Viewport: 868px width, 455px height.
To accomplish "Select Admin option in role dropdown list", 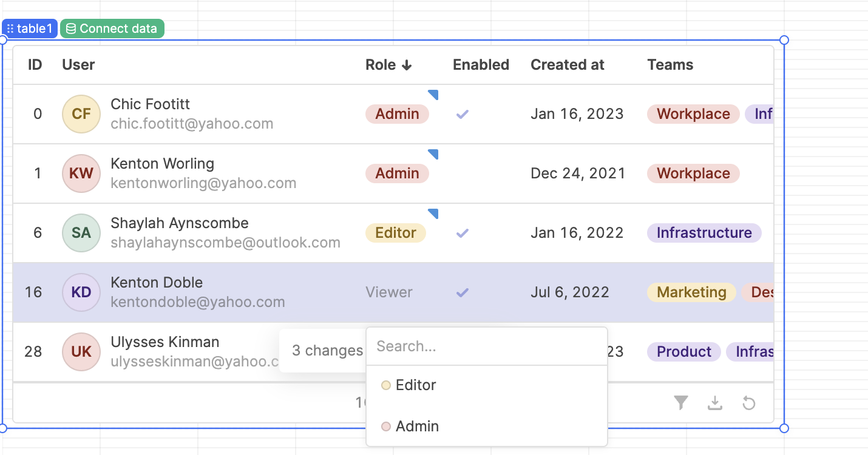I will coord(417,426).
